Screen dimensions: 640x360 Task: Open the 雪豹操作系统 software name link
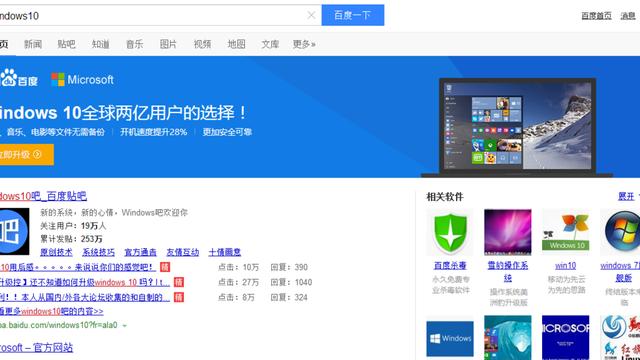[508, 272]
